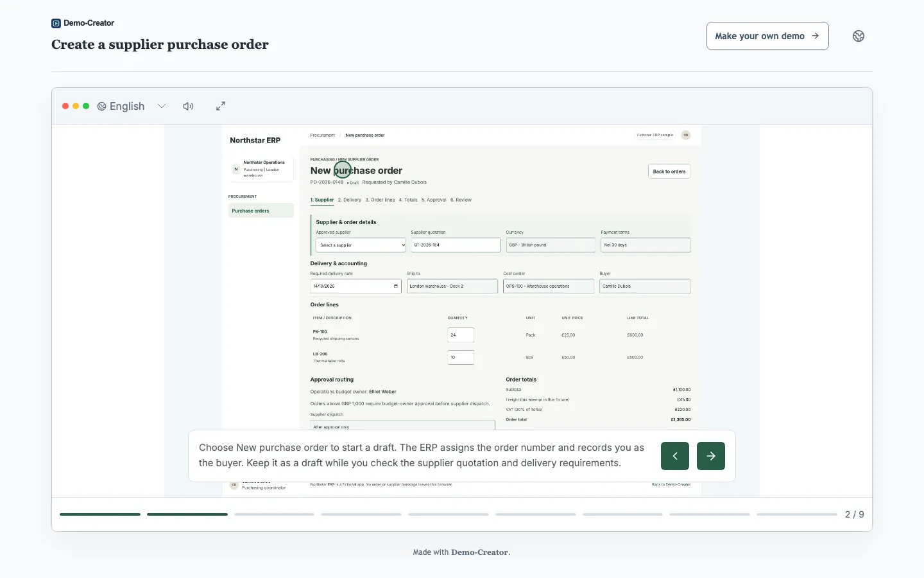Click the Made with Demo-Creator footer link
924x578 pixels.
461,552
